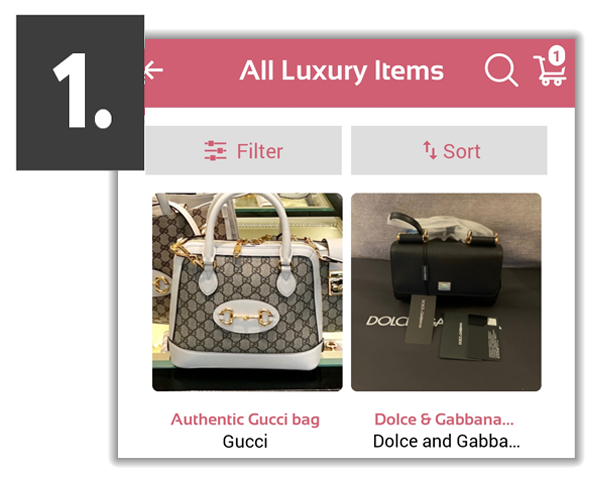Open the Authentic Gucci bag listing title

pos(245,419)
